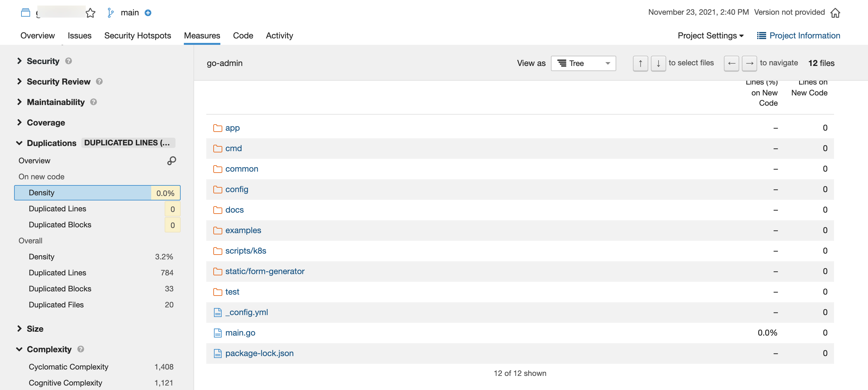
Task: Open the Project Settings dropdown
Action: click(x=710, y=35)
